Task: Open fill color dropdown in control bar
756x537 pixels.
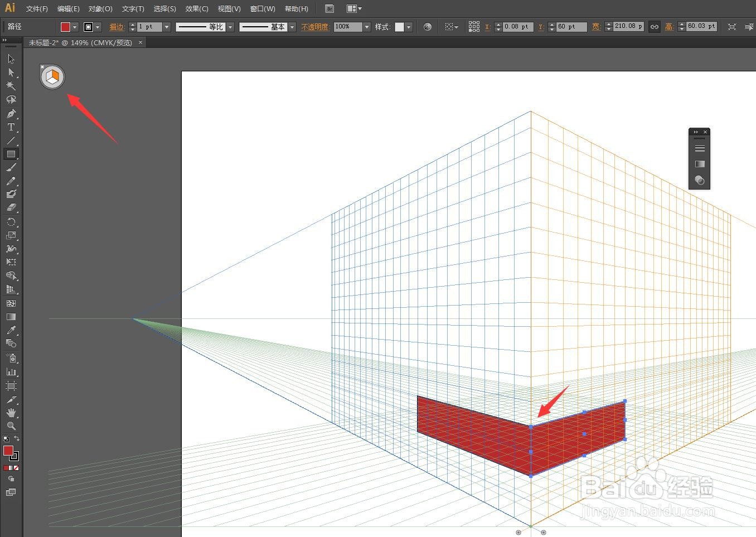Action: click(75, 27)
